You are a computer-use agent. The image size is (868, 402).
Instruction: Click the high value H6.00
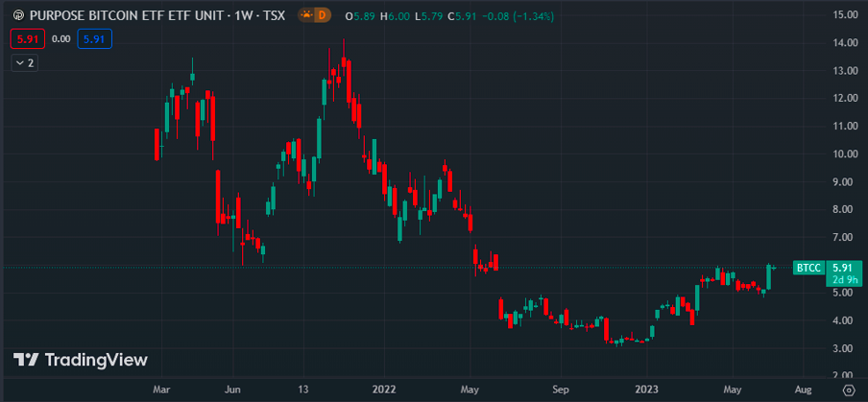coord(396,16)
